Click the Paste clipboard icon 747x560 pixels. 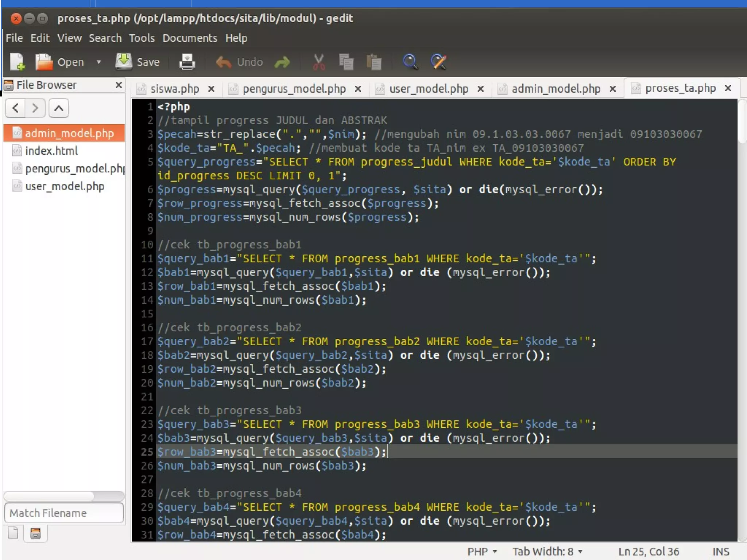click(373, 62)
